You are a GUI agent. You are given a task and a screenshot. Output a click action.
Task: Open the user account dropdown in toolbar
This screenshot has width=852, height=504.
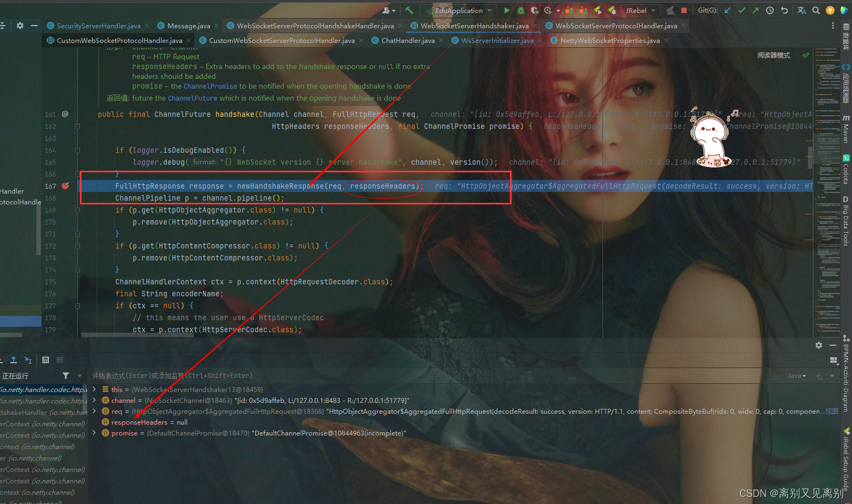click(389, 10)
